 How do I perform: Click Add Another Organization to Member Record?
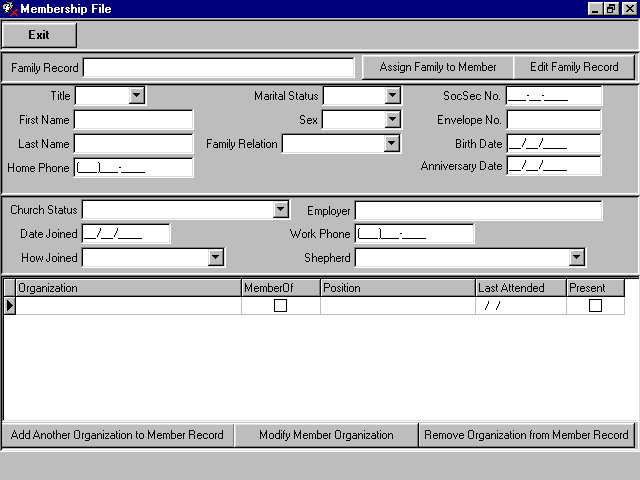coord(117,435)
